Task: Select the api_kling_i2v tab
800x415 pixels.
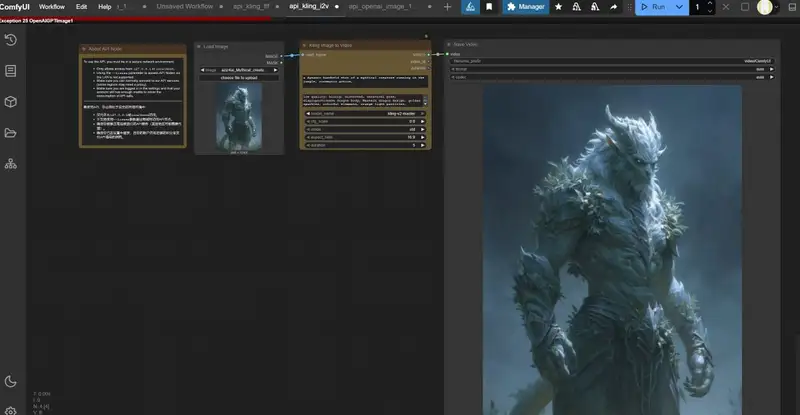Action: (x=309, y=6)
